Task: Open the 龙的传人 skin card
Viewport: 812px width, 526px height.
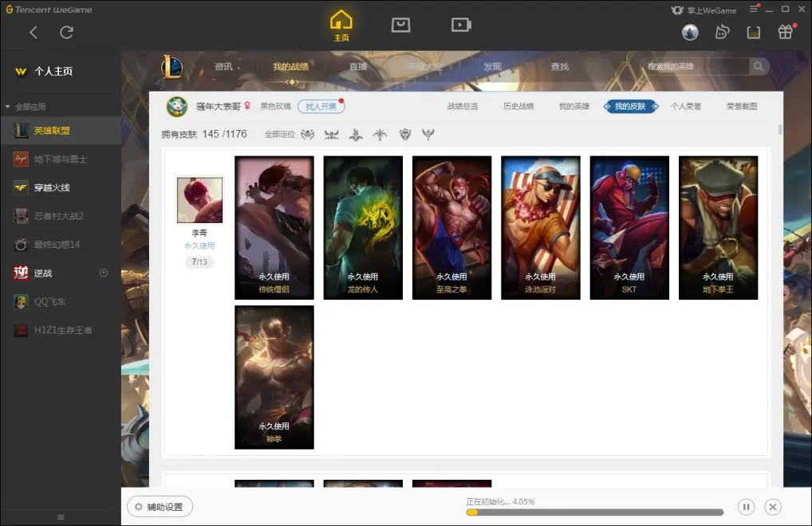Action: point(363,228)
